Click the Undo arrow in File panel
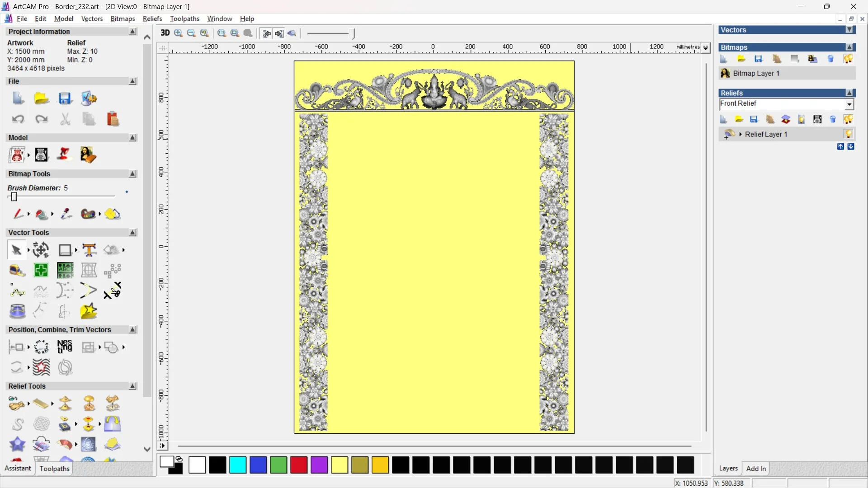 coord(18,119)
